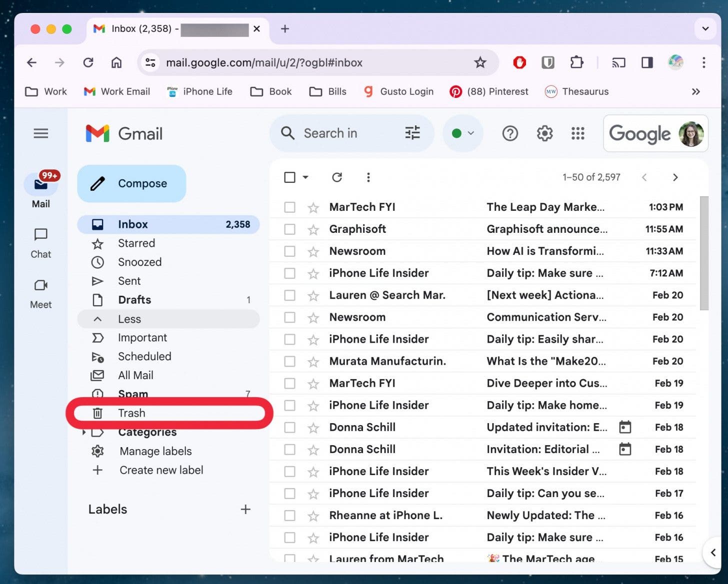
Task: Open the Sent folder
Action: [x=168, y=281]
